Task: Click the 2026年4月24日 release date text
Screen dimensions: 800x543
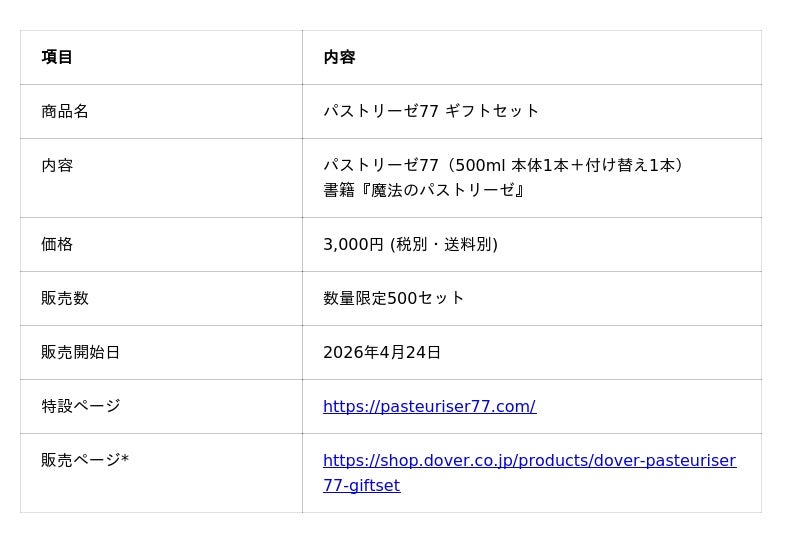Action: (382, 352)
